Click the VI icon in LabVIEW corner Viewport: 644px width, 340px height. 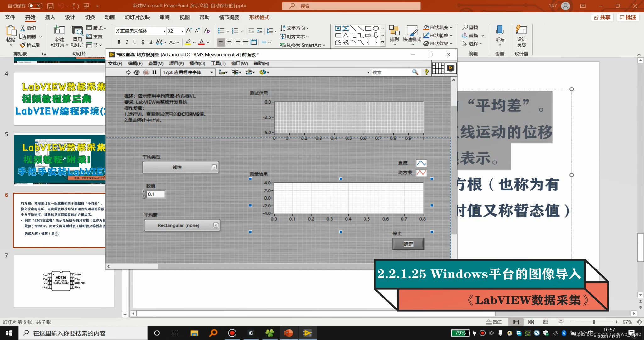[x=451, y=68]
